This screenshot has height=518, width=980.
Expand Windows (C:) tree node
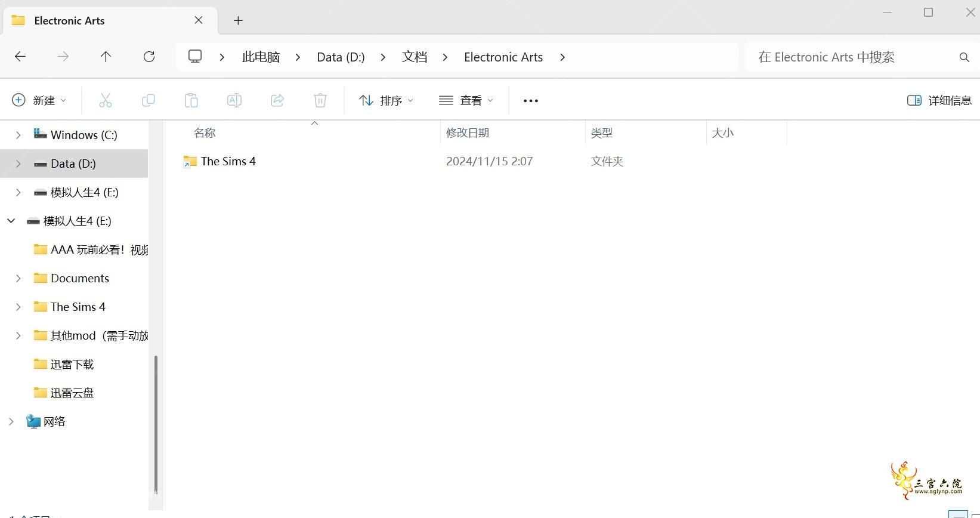18,135
